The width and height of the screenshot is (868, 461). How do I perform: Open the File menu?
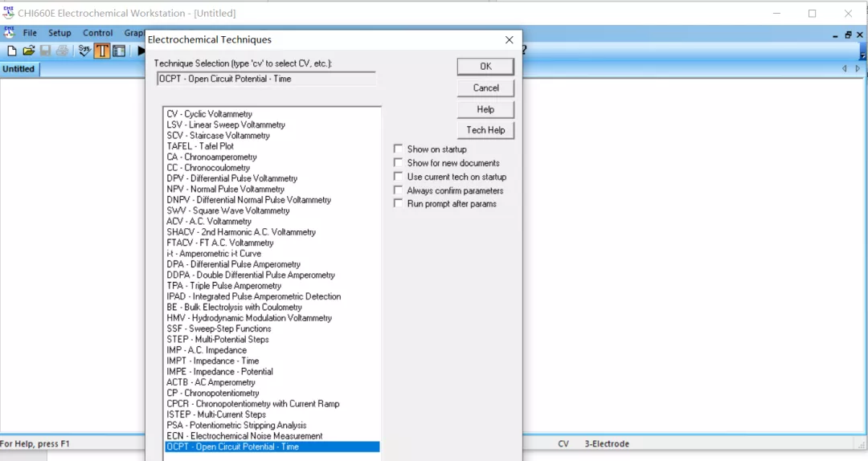click(x=30, y=33)
